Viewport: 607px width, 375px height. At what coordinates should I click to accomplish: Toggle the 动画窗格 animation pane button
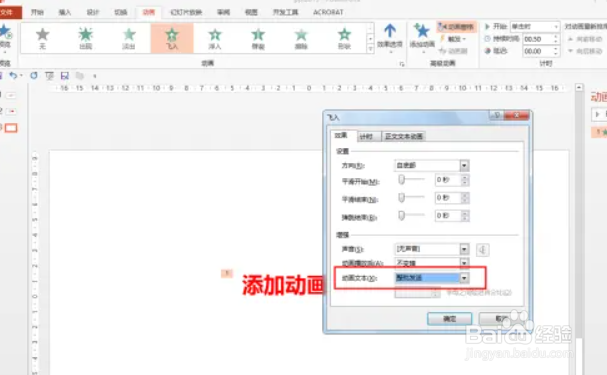pyautogui.click(x=456, y=27)
